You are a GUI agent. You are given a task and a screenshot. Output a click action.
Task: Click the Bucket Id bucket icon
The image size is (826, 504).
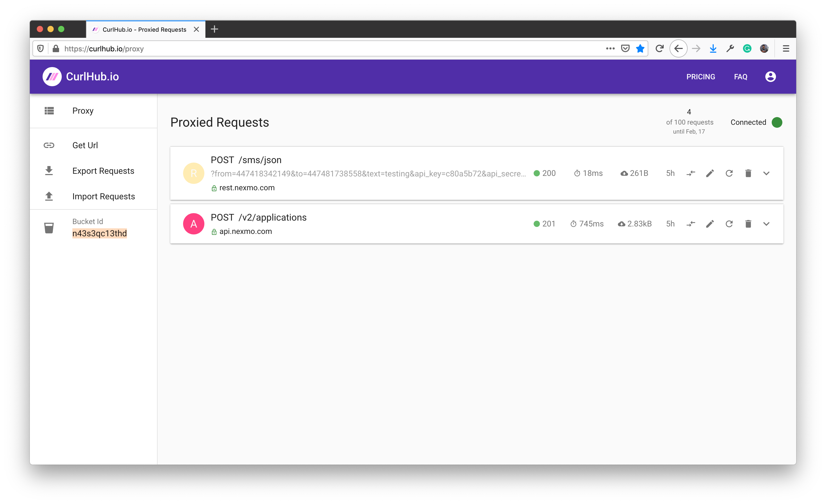tap(49, 228)
